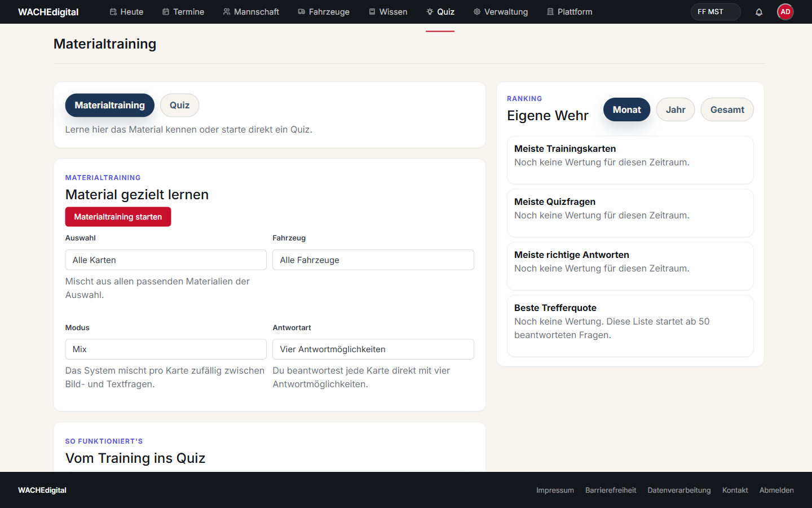
Task: Switch ranking period to Jahr
Action: [676, 110]
